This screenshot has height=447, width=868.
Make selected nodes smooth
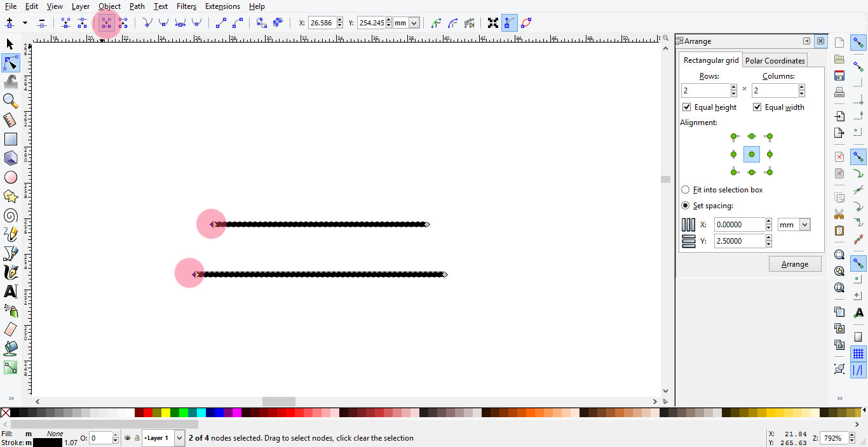164,23
